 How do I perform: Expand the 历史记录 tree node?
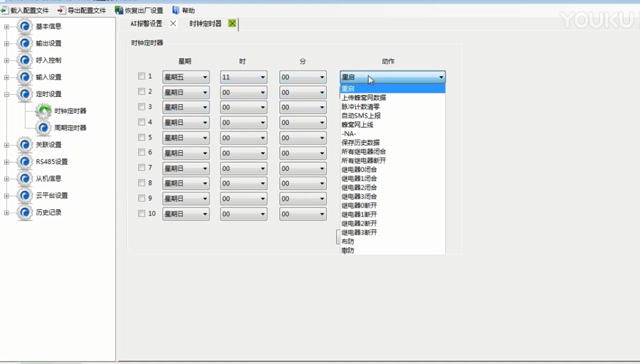click(x=7, y=212)
